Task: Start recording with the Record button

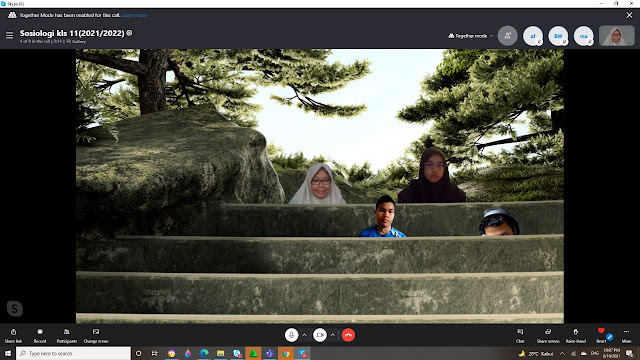Action: tap(40, 336)
